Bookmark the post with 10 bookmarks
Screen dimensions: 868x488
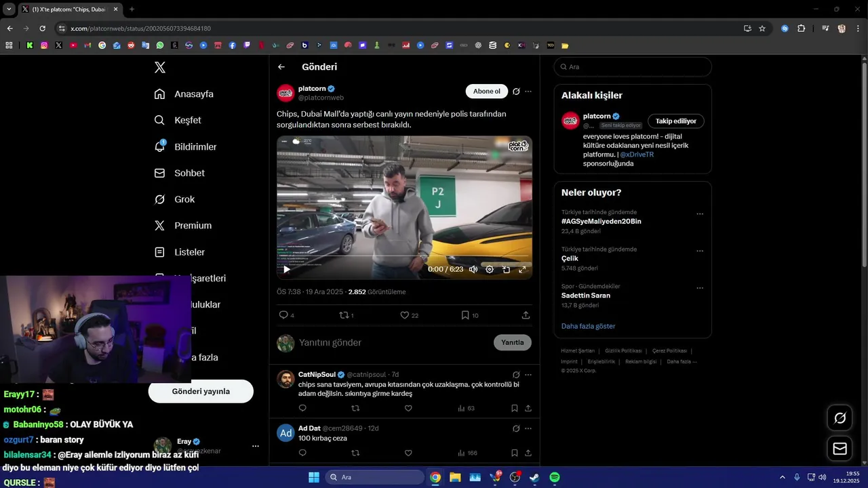pos(465,315)
